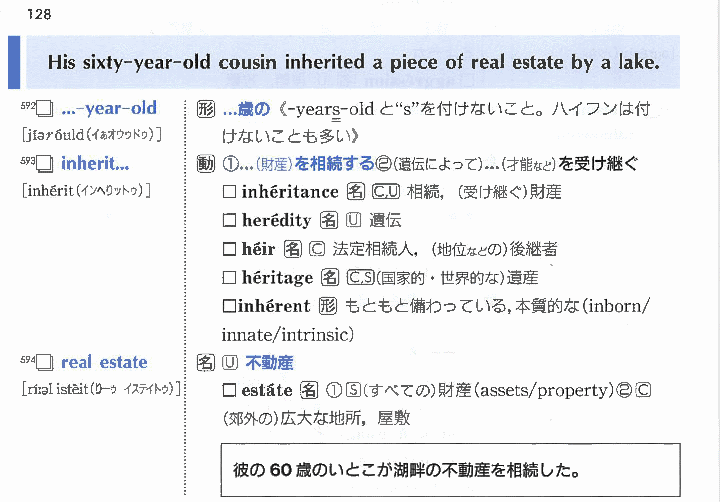
Task: Click the 動 verb icon for inherit
Action: click(x=206, y=163)
